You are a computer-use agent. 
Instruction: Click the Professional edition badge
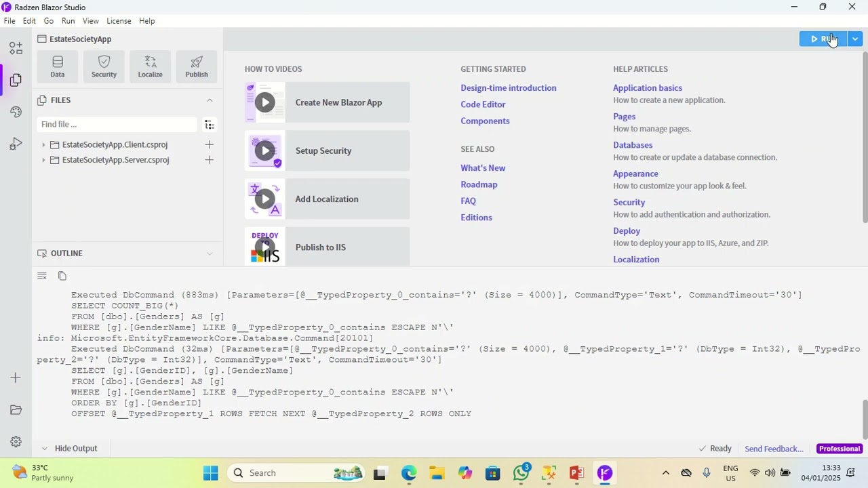tap(840, 449)
